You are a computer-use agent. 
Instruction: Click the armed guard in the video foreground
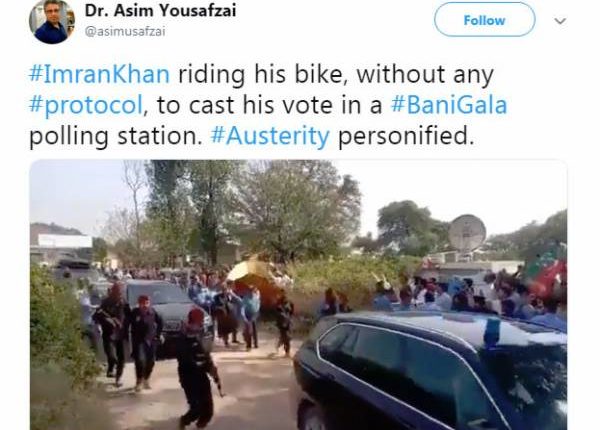[197, 368]
